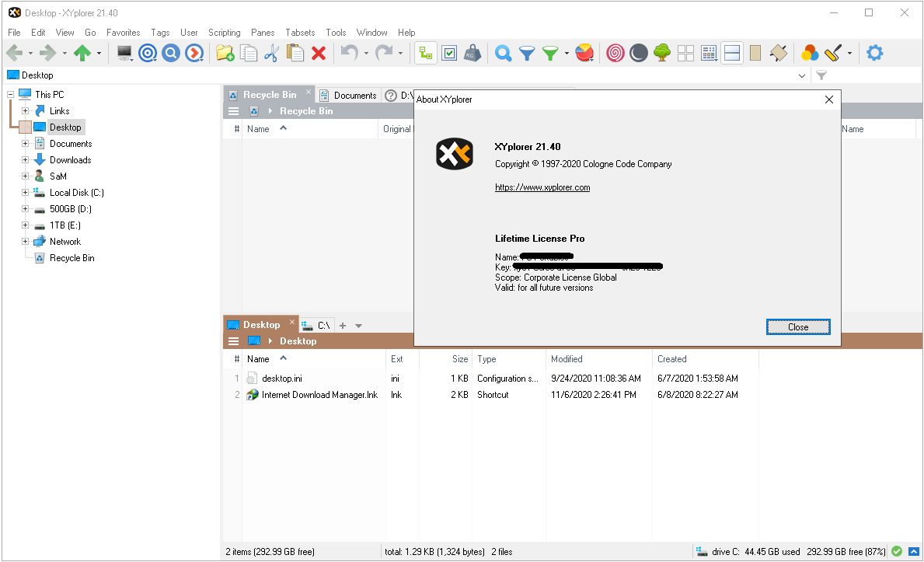Click the Redo arrow icon
924x562 pixels.
click(384, 53)
